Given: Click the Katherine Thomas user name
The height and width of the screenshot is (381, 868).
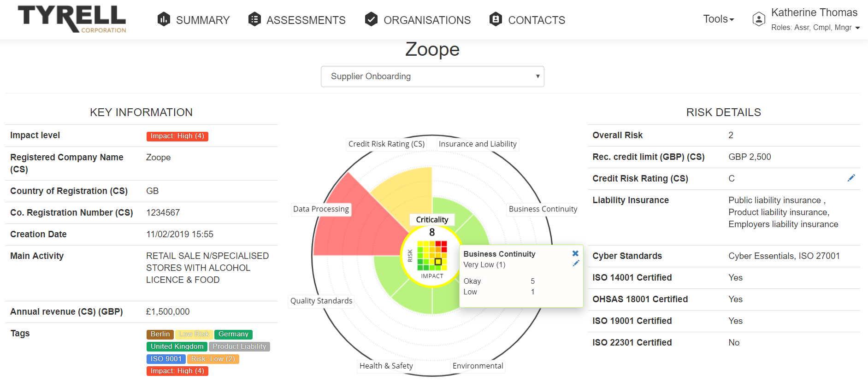Looking at the screenshot, I should (815, 13).
